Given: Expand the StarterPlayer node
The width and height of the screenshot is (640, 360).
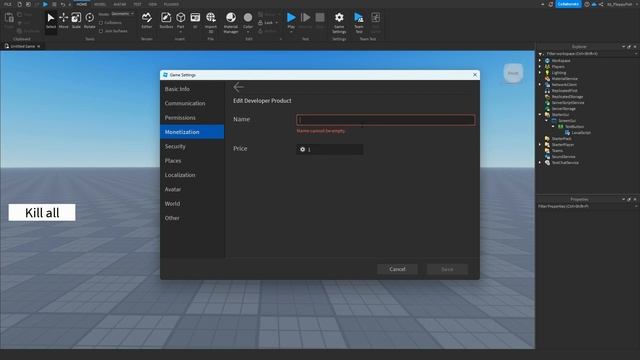Looking at the screenshot, I should (x=540, y=145).
